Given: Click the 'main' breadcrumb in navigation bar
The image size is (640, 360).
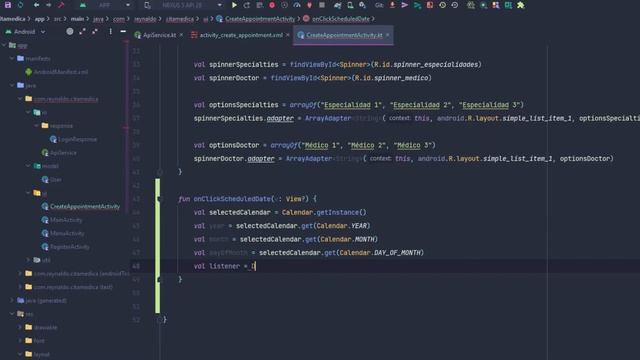Looking at the screenshot, I should (77, 19).
